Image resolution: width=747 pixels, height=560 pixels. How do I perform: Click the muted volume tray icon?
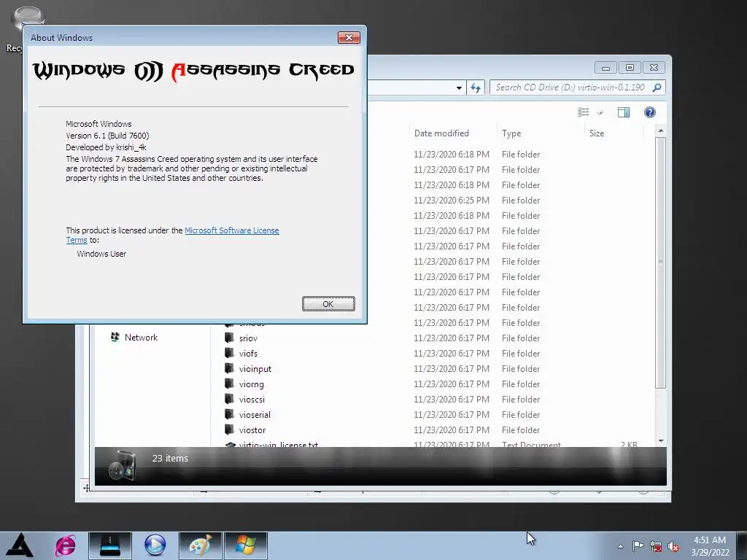(x=673, y=546)
